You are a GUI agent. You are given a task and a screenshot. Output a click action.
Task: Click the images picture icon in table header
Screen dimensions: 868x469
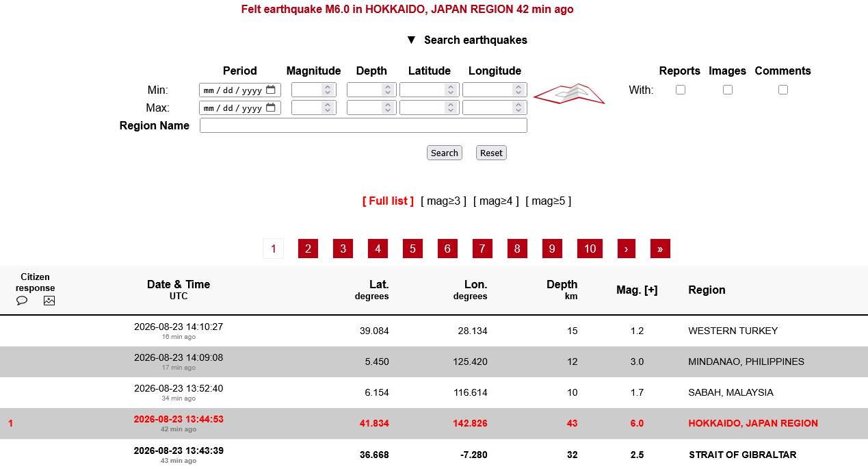click(49, 301)
